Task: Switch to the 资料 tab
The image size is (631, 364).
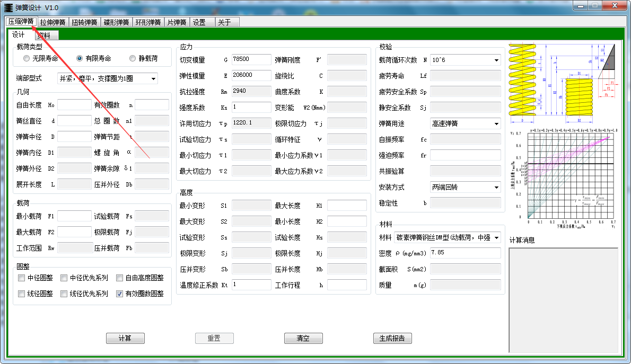Action: (x=46, y=35)
